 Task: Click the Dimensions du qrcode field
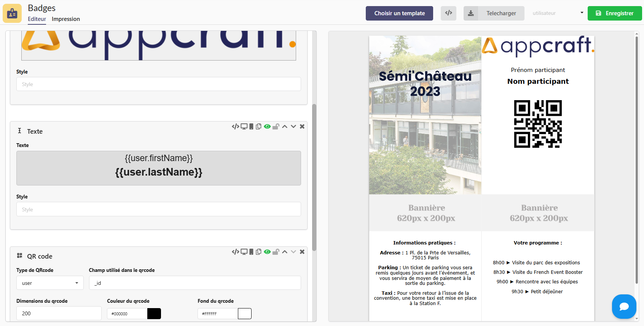59,313
